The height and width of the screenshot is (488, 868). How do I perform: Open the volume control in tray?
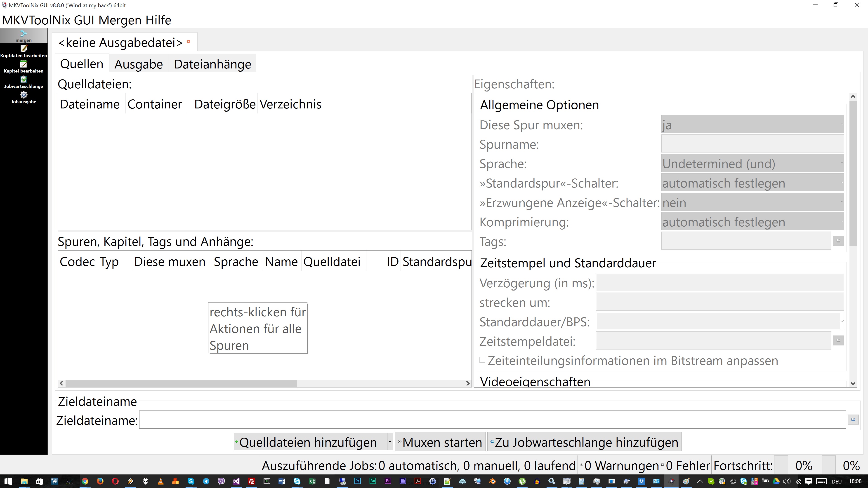click(x=787, y=481)
